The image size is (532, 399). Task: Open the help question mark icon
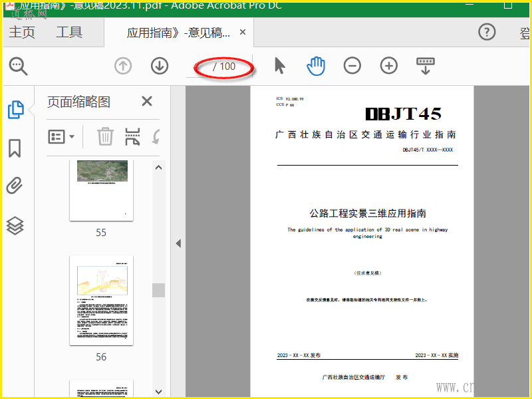(487, 32)
